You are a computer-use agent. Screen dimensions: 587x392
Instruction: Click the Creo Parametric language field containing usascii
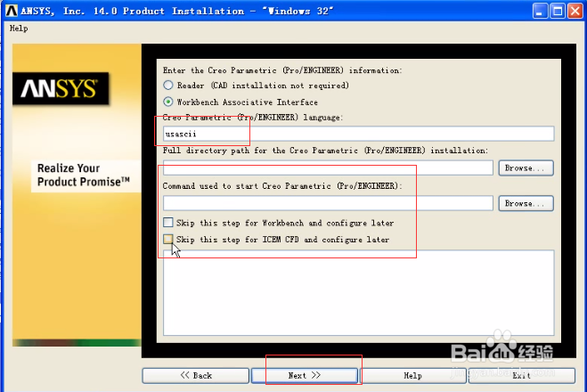(358, 134)
